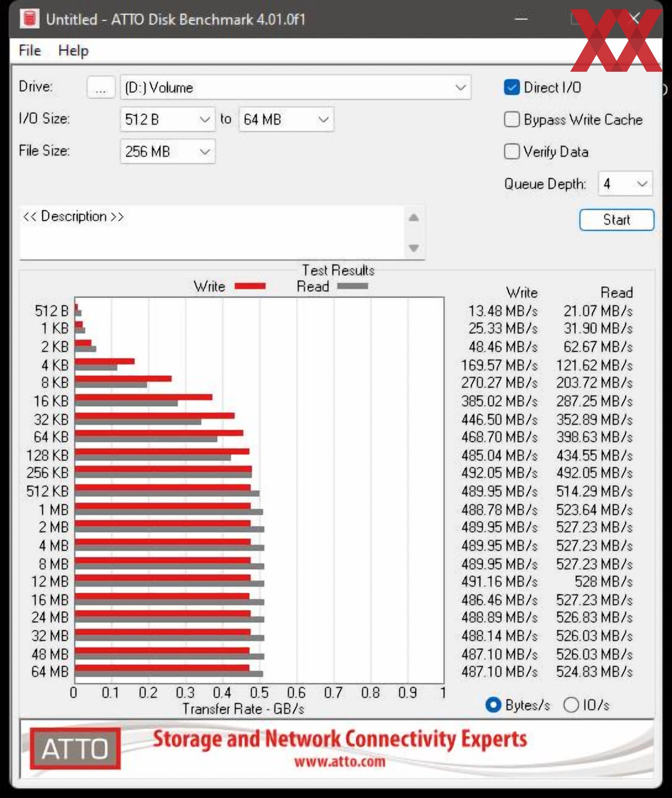Click the 64 MB chart row label
This screenshot has height=798, width=672.
pos(50,671)
